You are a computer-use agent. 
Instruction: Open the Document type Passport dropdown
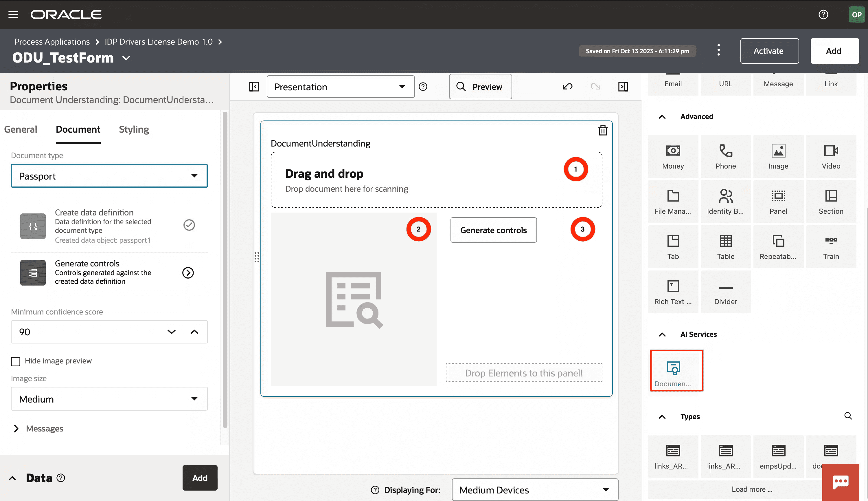pyautogui.click(x=109, y=176)
